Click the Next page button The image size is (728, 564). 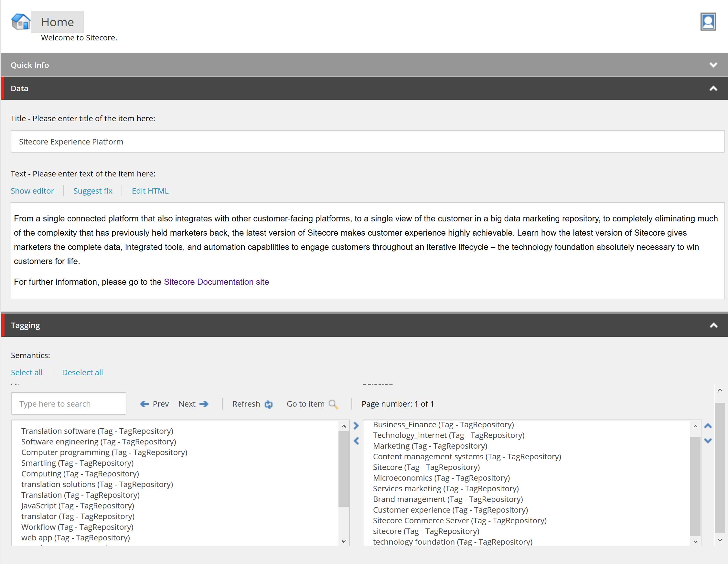tap(194, 404)
